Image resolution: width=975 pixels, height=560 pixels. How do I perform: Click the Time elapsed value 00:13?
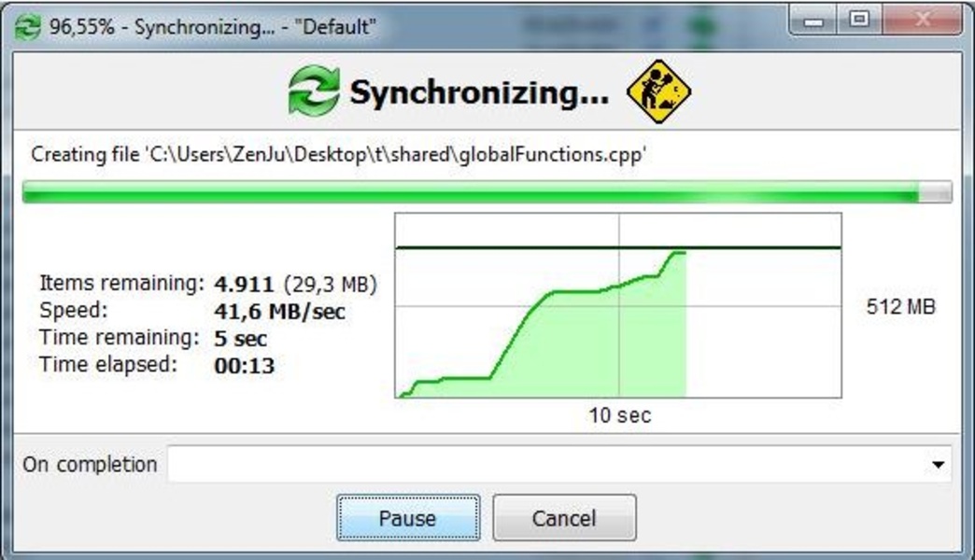point(245,366)
